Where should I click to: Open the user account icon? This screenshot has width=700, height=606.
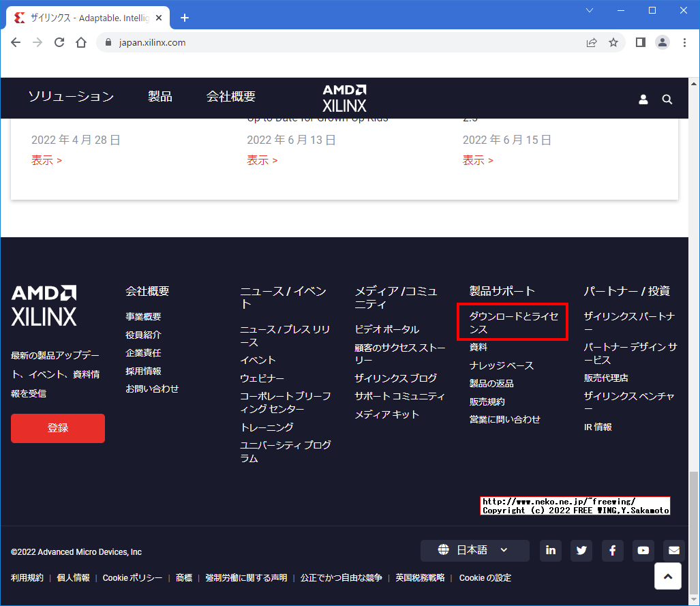(643, 99)
